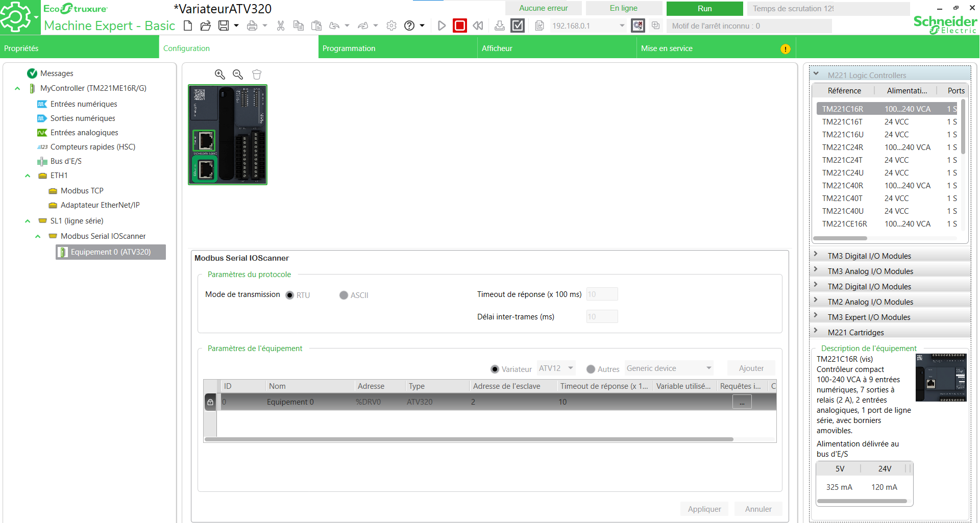
Task: Switch to the Programmation tab
Action: click(349, 48)
